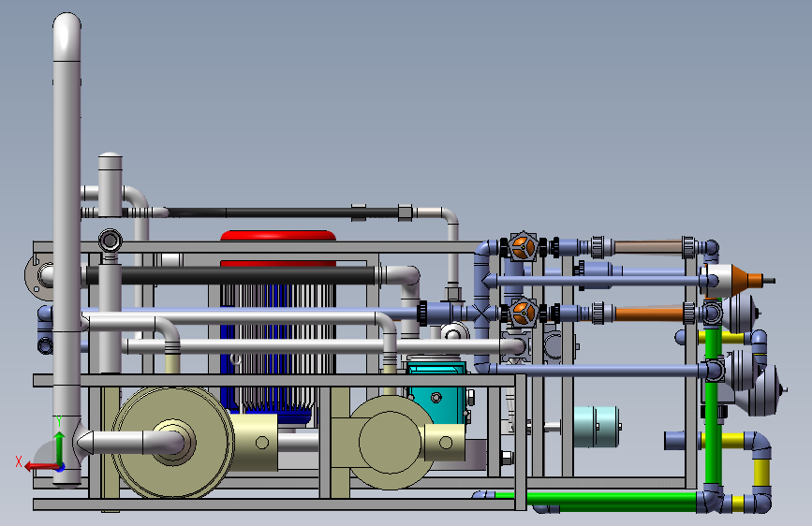Viewport: 812px width, 526px height.
Task: Select the light cyan cylinder component
Action: pos(597,427)
